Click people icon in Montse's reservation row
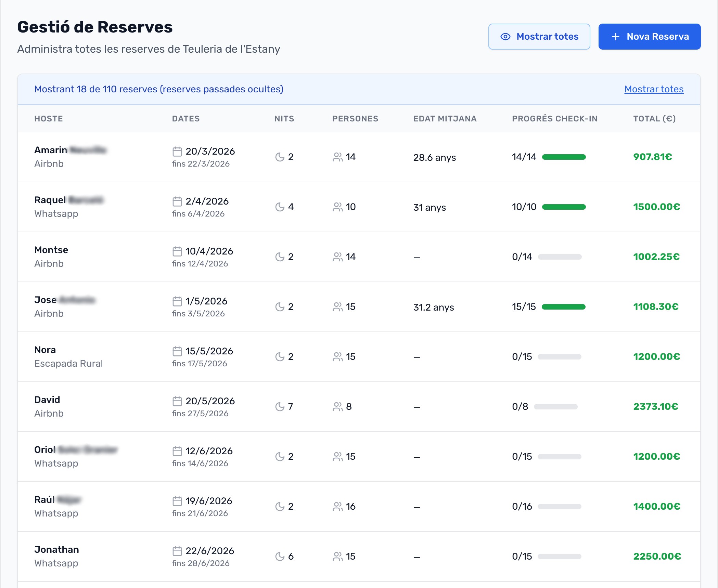This screenshot has width=718, height=588. pos(337,257)
